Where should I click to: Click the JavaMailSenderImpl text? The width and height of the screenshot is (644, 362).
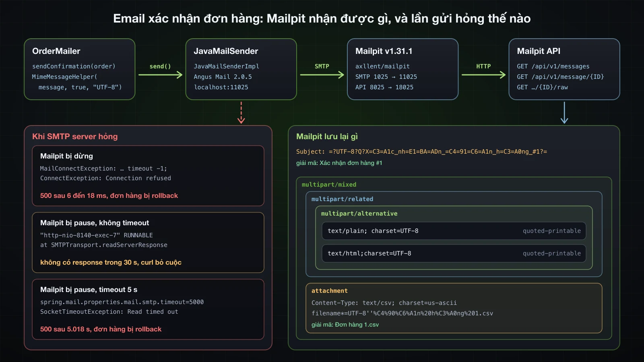227,66
